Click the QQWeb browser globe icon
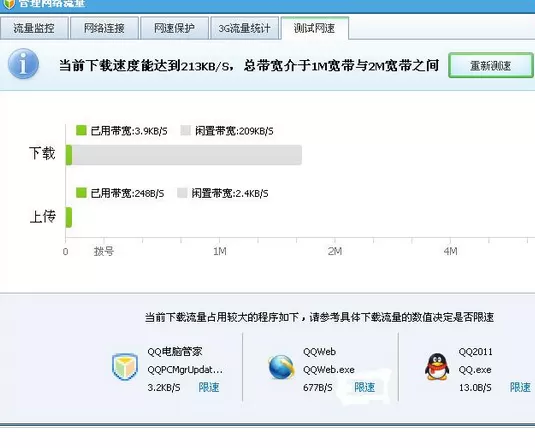This screenshot has width=535, height=448. pyautogui.click(x=281, y=367)
